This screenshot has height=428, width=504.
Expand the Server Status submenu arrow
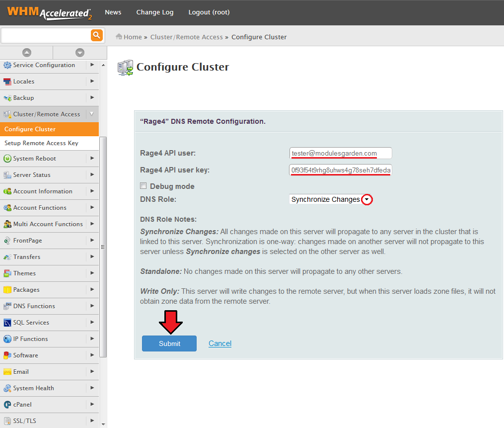pos(92,174)
